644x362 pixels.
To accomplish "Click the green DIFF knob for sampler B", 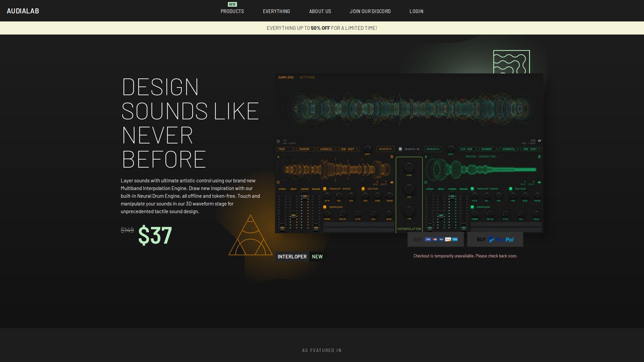I will [x=450, y=148].
